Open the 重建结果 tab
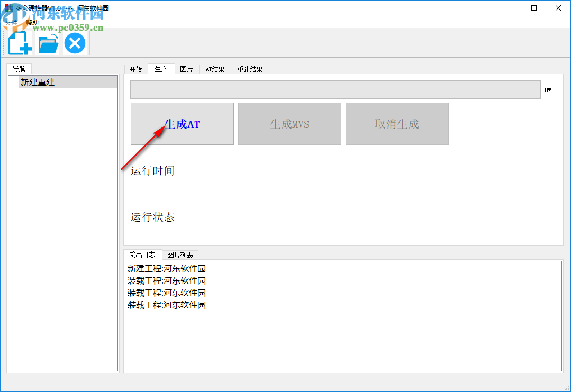The image size is (571, 392). pyautogui.click(x=250, y=69)
